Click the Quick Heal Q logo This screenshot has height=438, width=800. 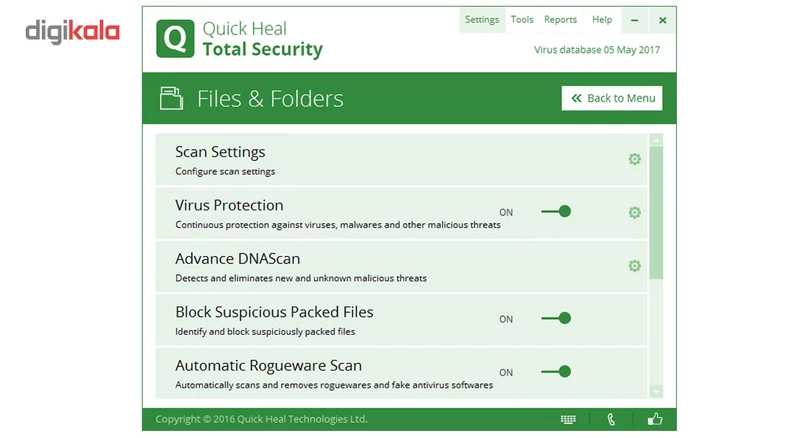click(x=175, y=38)
